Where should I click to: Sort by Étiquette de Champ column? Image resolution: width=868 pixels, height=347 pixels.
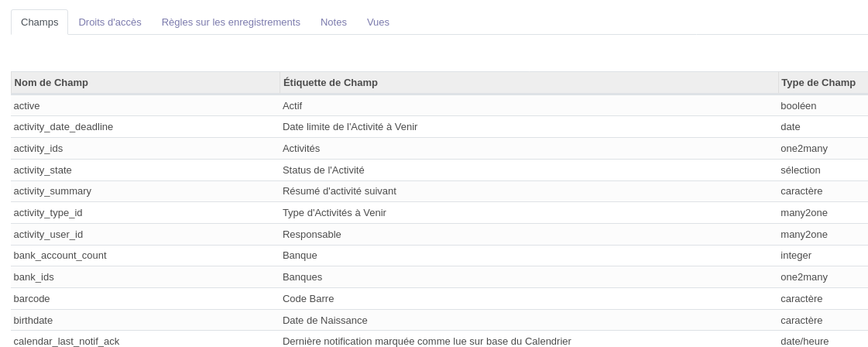click(331, 83)
